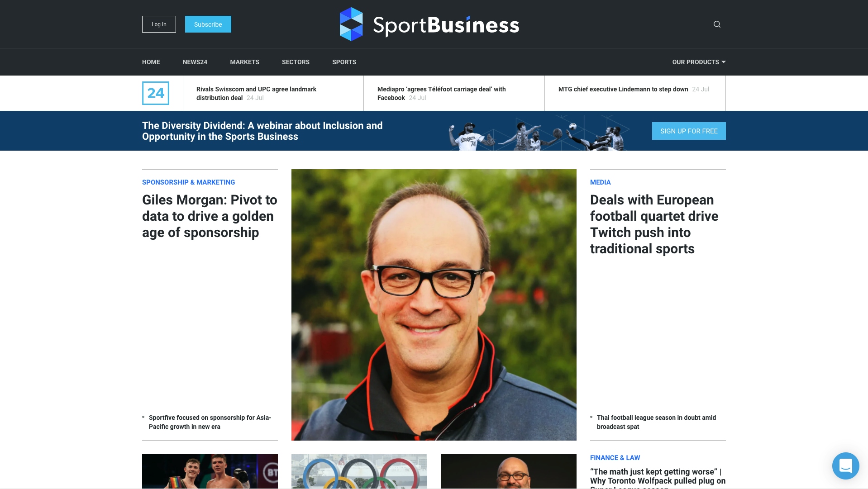Image resolution: width=868 pixels, height=489 pixels.
Task: Expand the Our Products dropdown
Action: (699, 62)
